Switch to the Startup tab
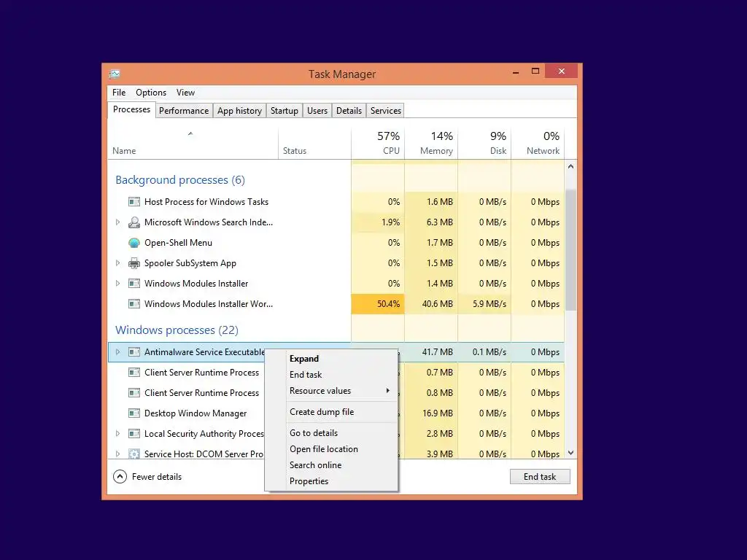The height and width of the screenshot is (560, 747). [x=285, y=111]
